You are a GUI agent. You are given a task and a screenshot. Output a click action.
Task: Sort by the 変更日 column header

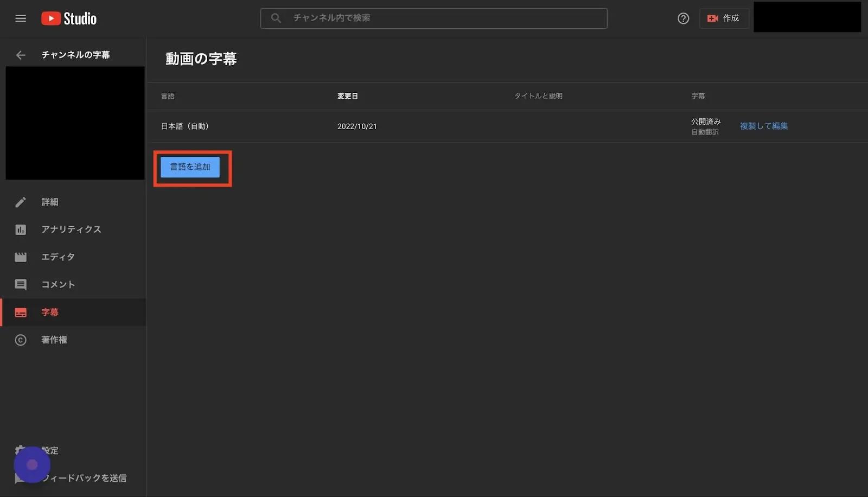point(348,96)
